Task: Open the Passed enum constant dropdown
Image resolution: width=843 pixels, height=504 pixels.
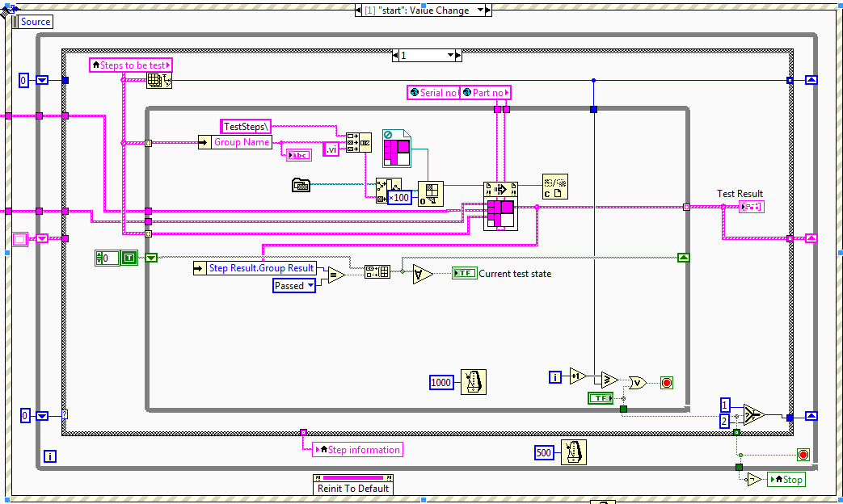Action: point(310,286)
